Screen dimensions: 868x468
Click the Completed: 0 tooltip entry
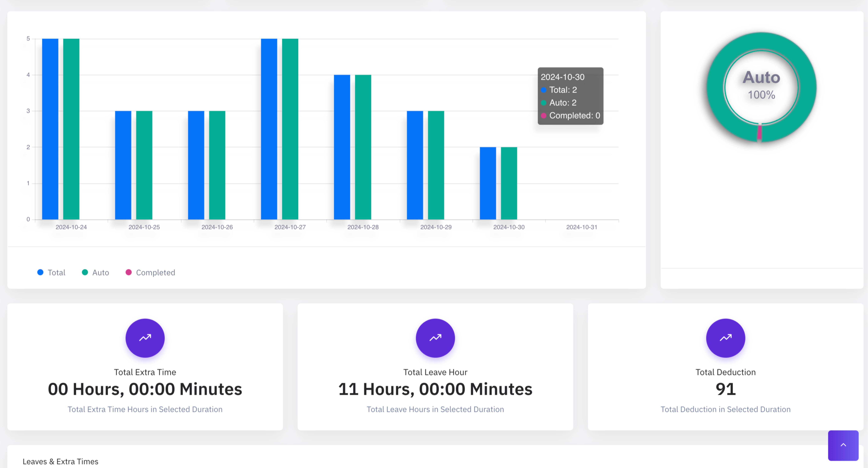pos(571,116)
